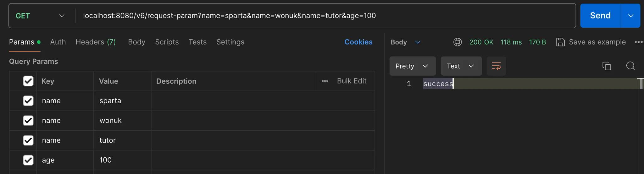Open the response panel three-dot options
644x174 pixels.
click(639, 42)
